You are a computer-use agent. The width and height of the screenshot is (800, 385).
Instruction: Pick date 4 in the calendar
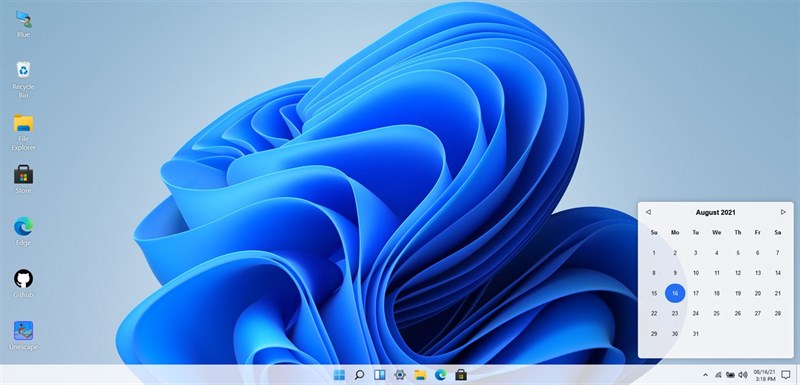point(716,253)
